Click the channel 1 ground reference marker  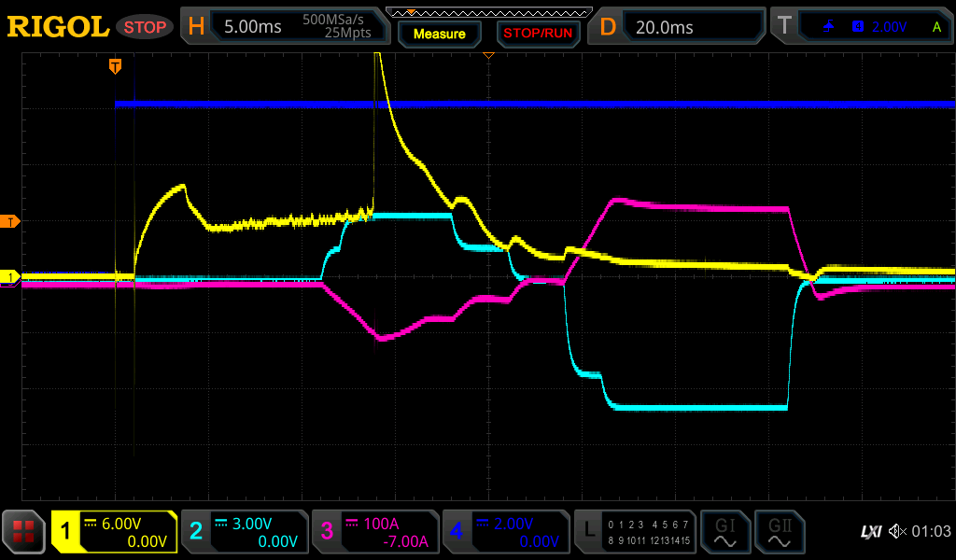point(11,277)
